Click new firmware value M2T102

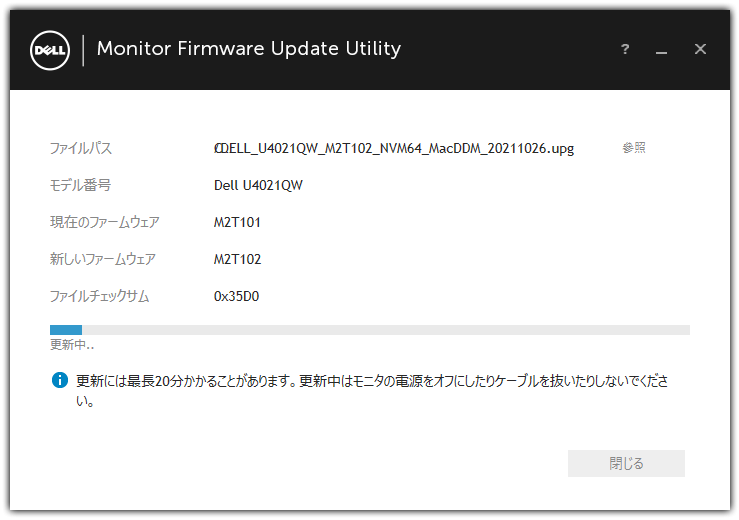click(x=237, y=259)
